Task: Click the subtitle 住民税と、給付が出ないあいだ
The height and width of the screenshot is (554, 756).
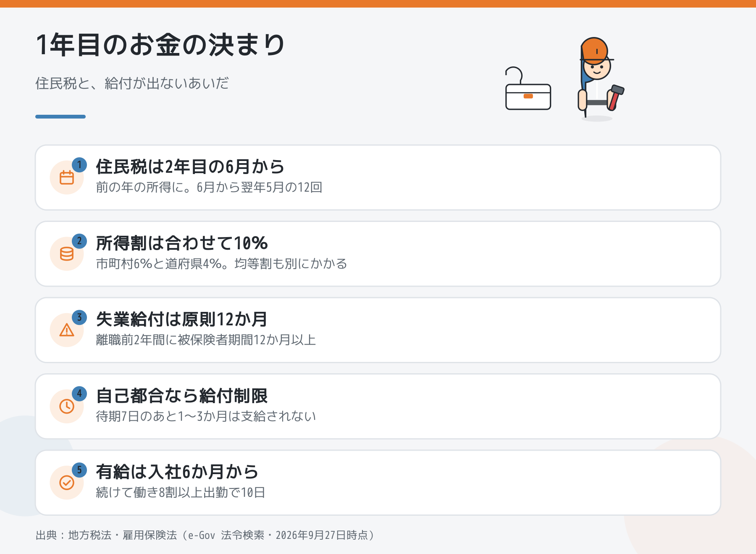Action: (132, 83)
